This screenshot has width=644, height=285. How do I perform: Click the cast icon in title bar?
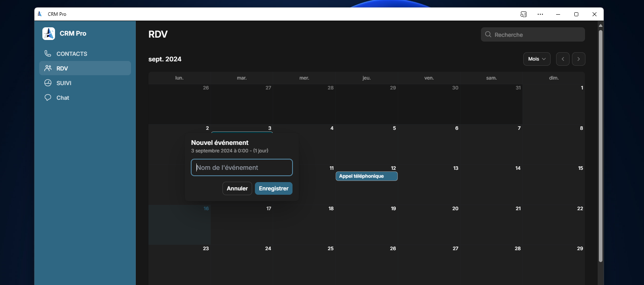pos(523,14)
